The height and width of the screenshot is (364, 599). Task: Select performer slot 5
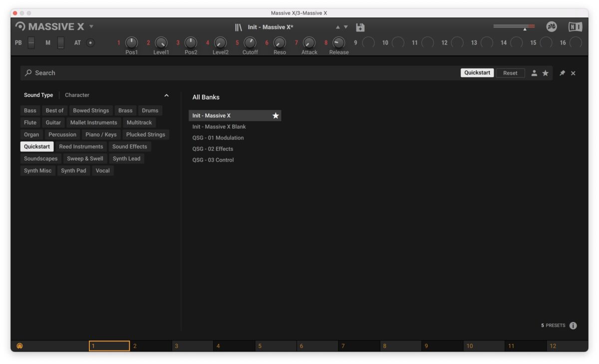(276, 346)
